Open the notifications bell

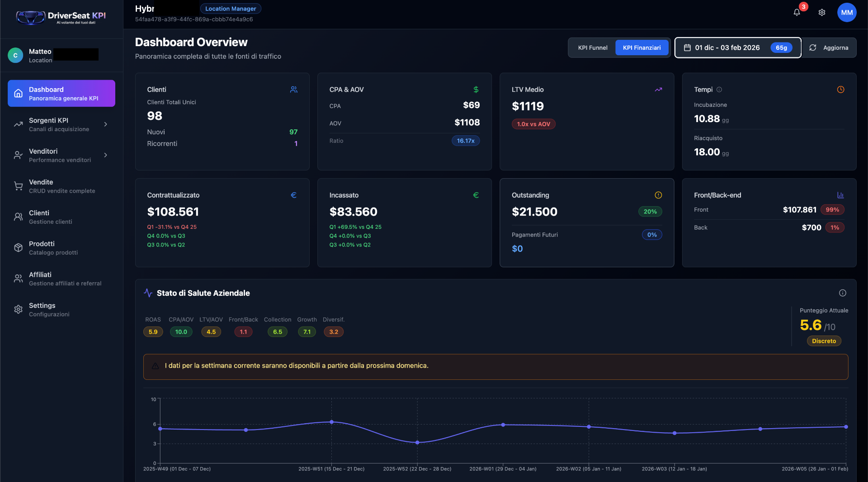tap(797, 12)
